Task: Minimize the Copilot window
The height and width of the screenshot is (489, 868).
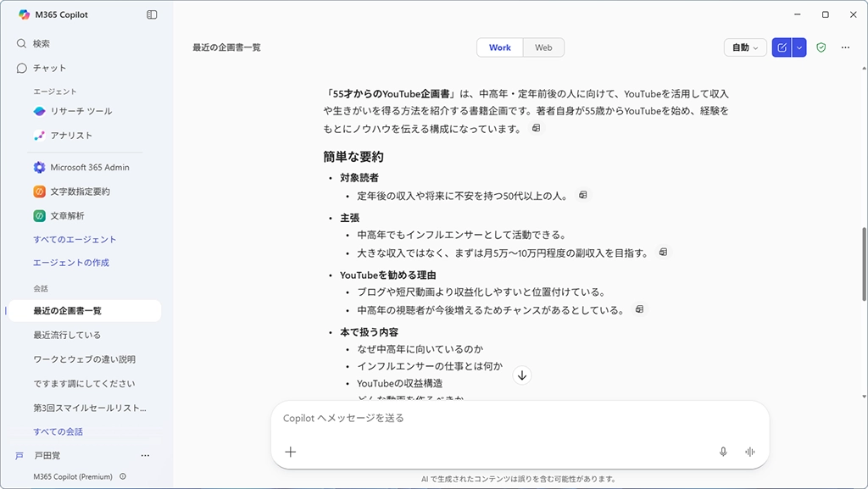Action: click(797, 14)
